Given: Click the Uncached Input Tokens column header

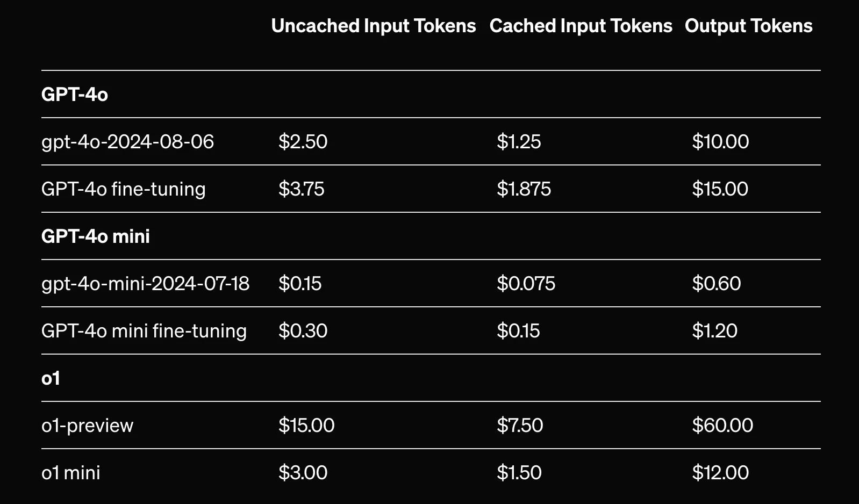Looking at the screenshot, I should pos(373,26).
